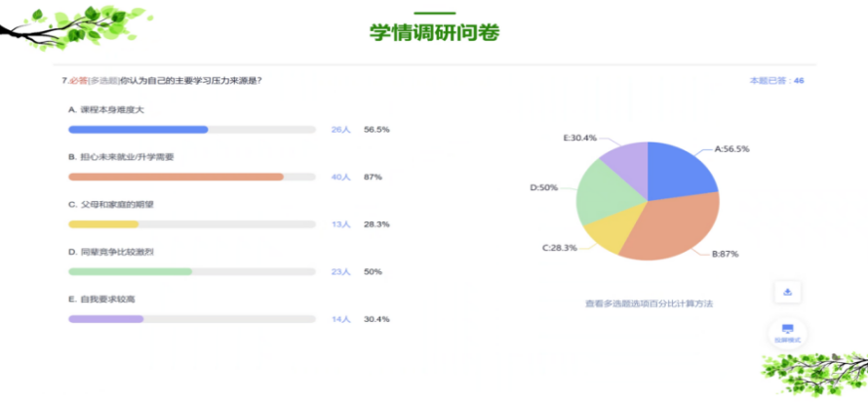Click the 14人 respondent count link
The image size is (868, 403).
pyautogui.click(x=340, y=319)
